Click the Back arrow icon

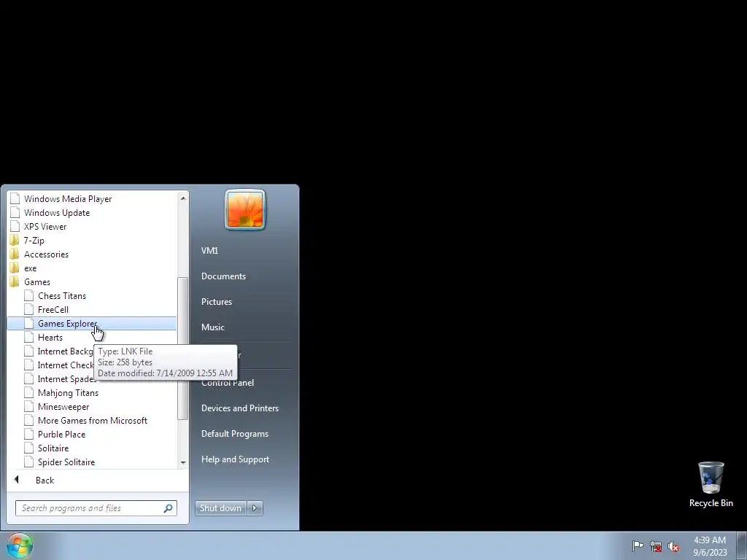click(x=17, y=480)
